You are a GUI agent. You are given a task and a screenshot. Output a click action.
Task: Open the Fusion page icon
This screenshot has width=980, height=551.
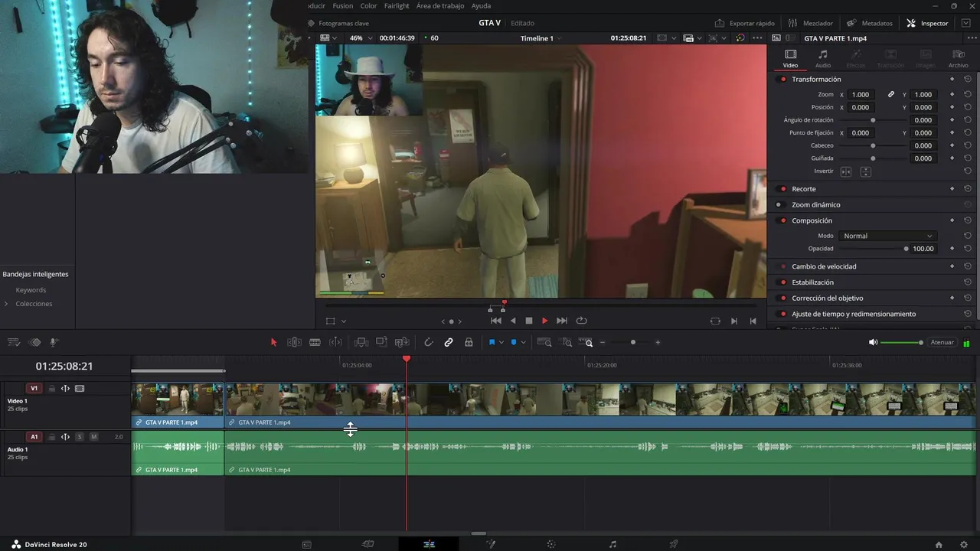(490, 544)
